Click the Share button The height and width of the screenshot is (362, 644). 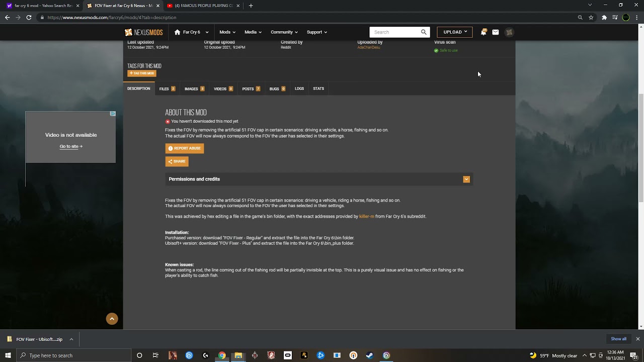tap(177, 161)
